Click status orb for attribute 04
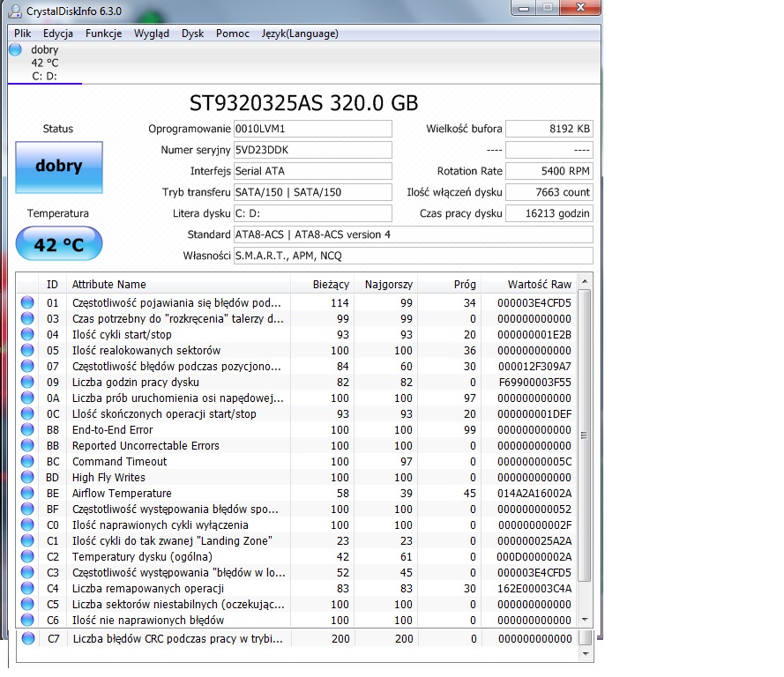The height and width of the screenshot is (677, 784). click(27, 334)
